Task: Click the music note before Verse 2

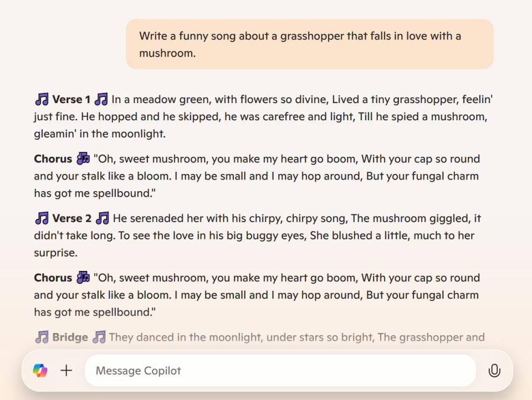Action: (42, 218)
